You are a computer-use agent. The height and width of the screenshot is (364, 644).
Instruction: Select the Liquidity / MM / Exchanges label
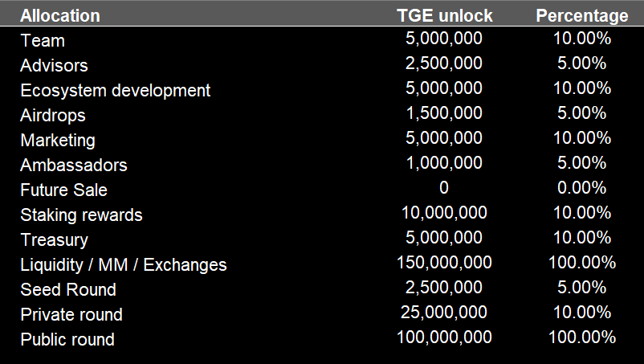[124, 264]
